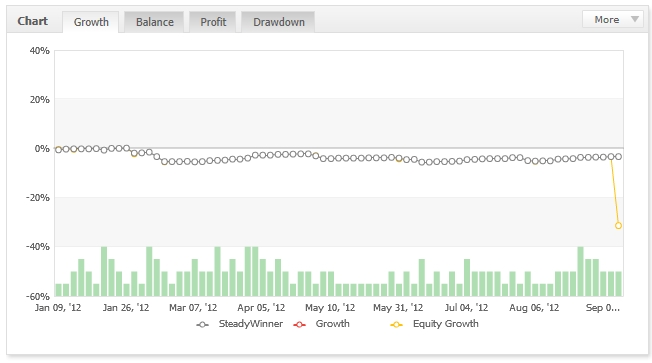652x363 pixels.
Task: Click the 0% y-axis label
Action: tap(42, 149)
